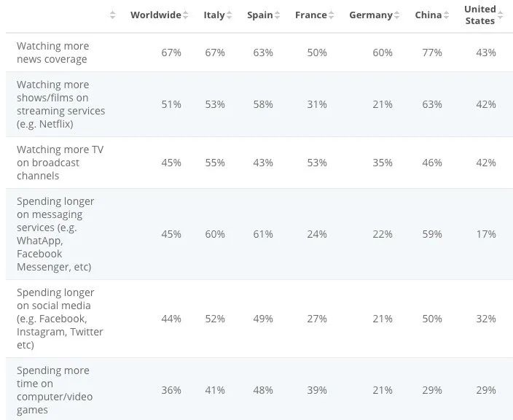Select Worldwide's 44% social media cell
The image size is (513, 420).
(x=171, y=319)
